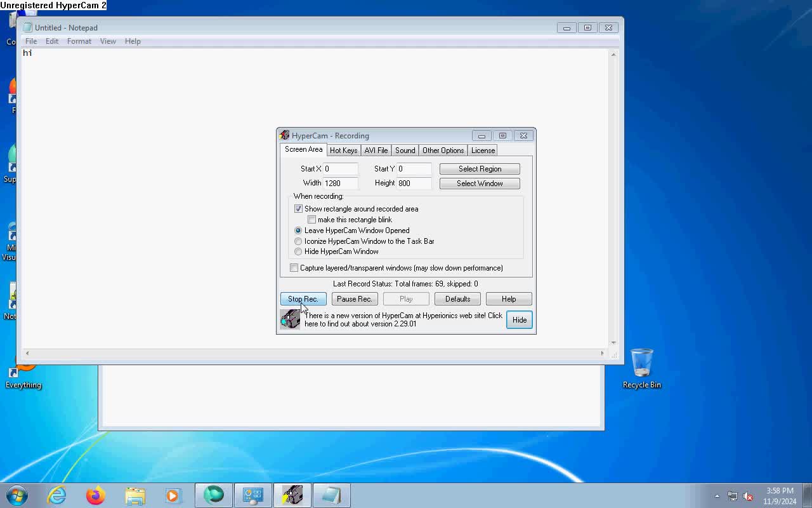Select Iconize HyperCam Window to Task Bar
The height and width of the screenshot is (508, 812).
pos(298,241)
